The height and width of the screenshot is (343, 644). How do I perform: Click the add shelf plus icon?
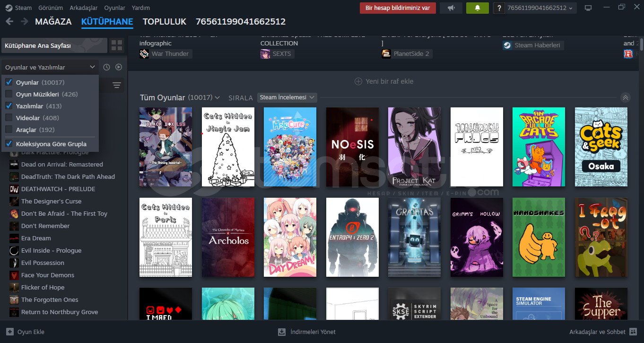[358, 81]
